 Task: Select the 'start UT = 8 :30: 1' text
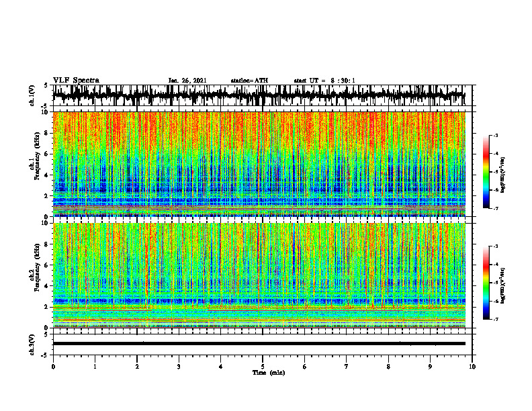click(x=324, y=81)
